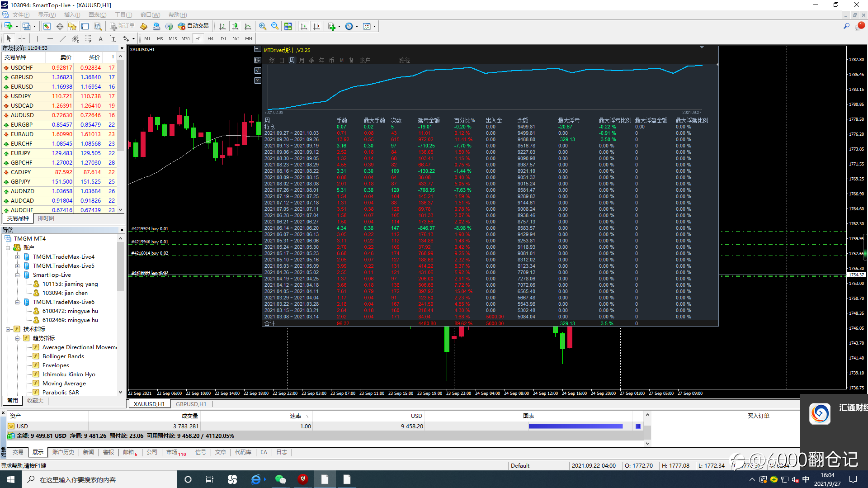Viewport: 868px width, 488px height.
Task: Open WeChat from the Windows taskbar
Action: [x=280, y=479]
